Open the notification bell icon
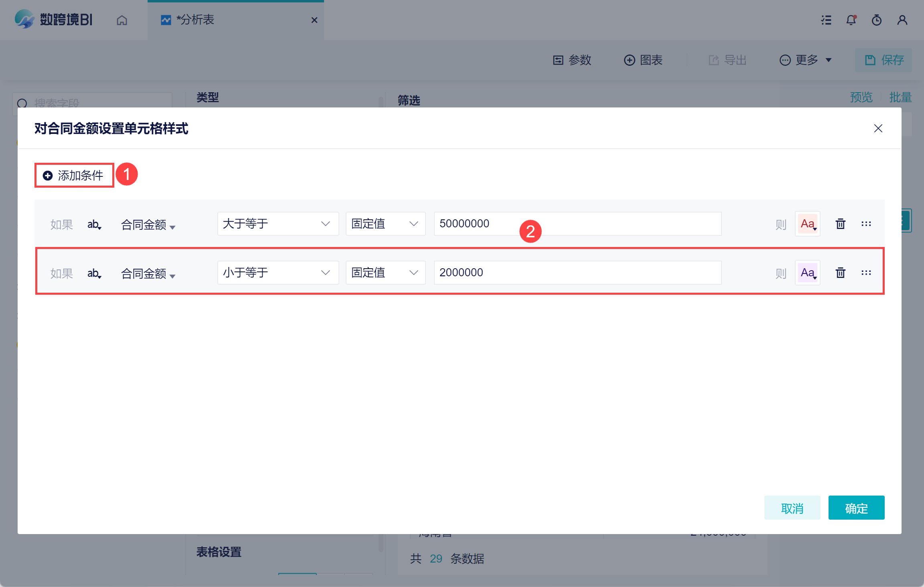 (x=851, y=20)
